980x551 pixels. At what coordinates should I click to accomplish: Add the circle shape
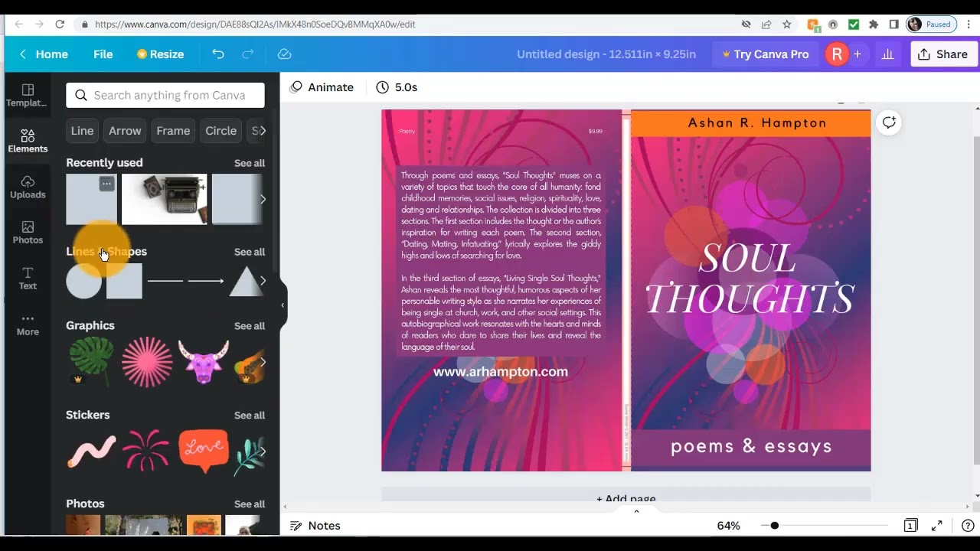coord(83,281)
